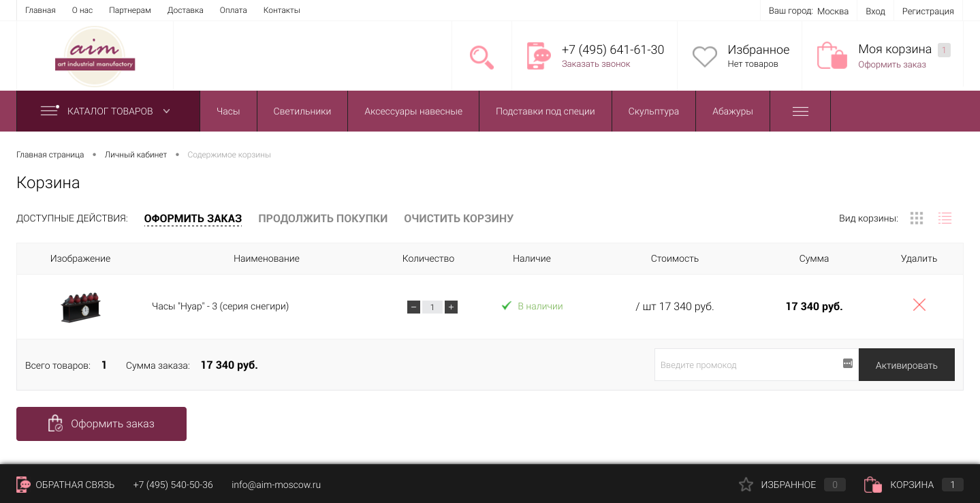Click the phone callback icon in header
This screenshot has width=980, height=503.
coord(539,56)
